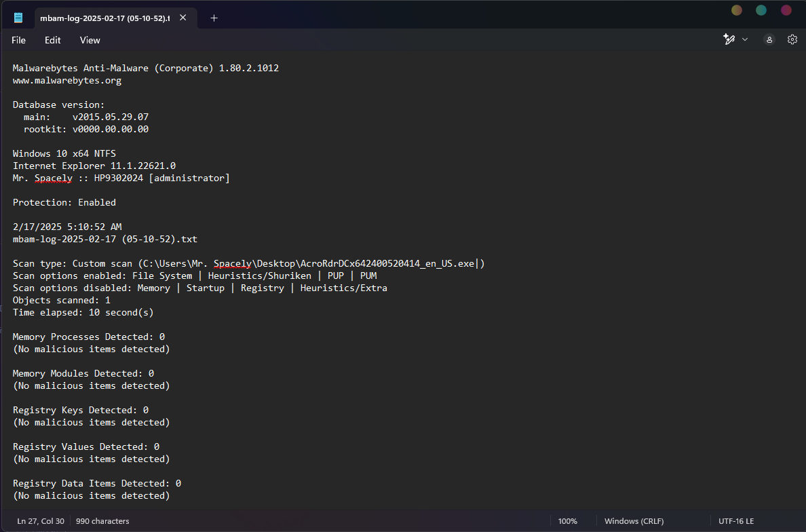806x532 pixels.
Task: Open the View menu
Action: tap(90, 40)
